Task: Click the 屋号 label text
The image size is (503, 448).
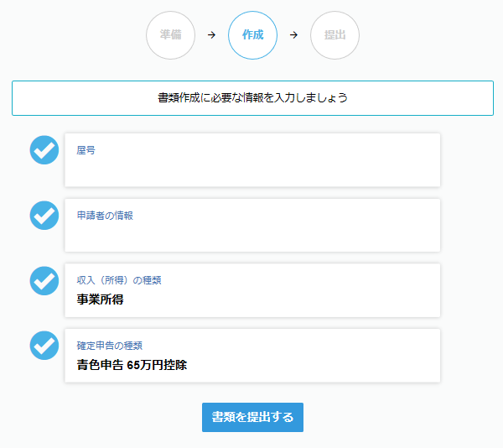Action: tap(86, 150)
